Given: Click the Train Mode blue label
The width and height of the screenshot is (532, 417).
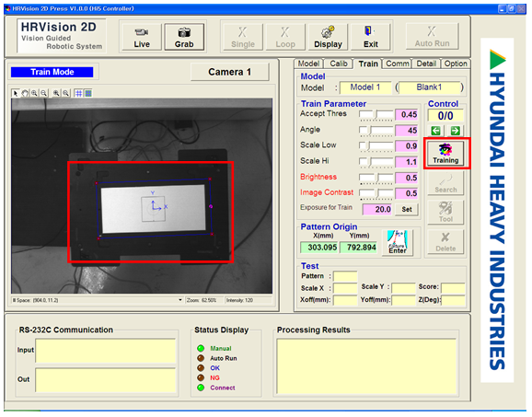Looking at the screenshot, I should click(x=52, y=72).
